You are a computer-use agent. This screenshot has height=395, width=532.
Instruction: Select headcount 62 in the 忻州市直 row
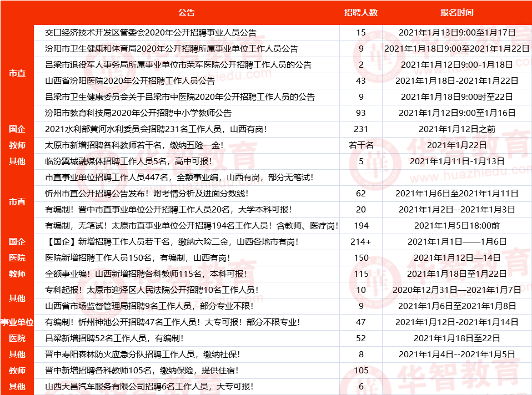(x=361, y=194)
